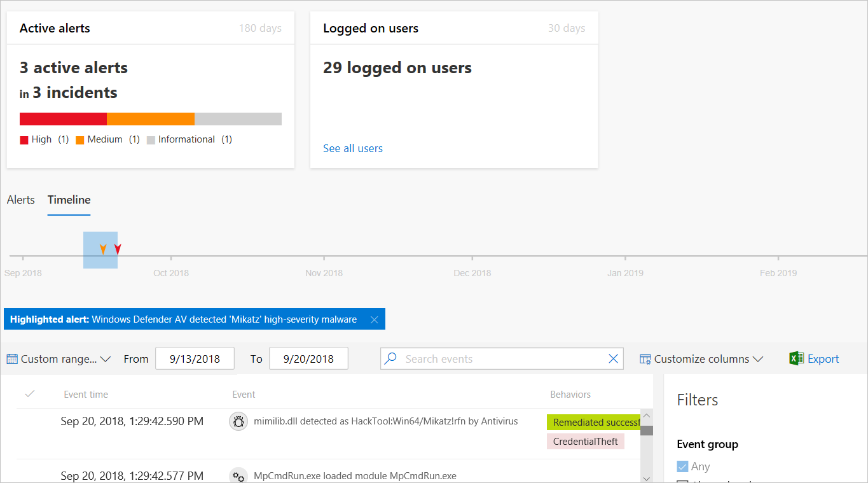868x483 pixels.
Task: Click the mimilib.dll detected event text
Action: 385,421
